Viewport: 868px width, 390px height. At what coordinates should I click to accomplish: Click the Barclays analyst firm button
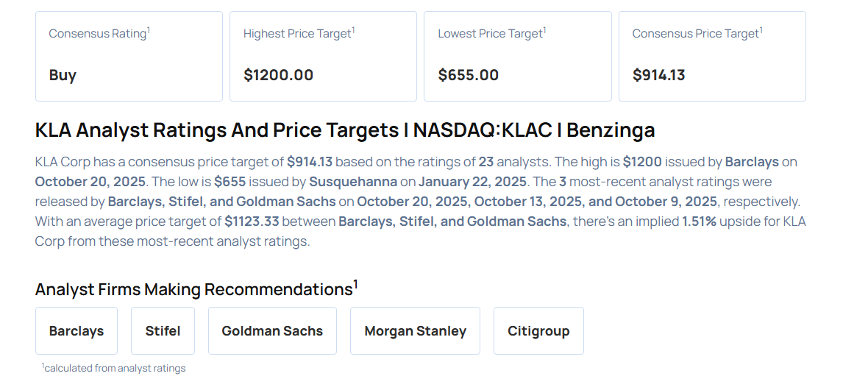pyautogui.click(x=77, y=331)
